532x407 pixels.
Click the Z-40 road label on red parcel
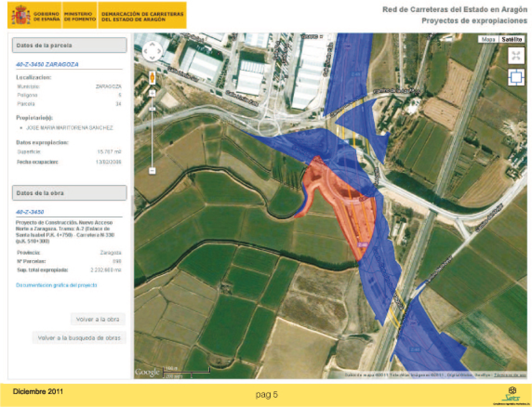(363, 245)
